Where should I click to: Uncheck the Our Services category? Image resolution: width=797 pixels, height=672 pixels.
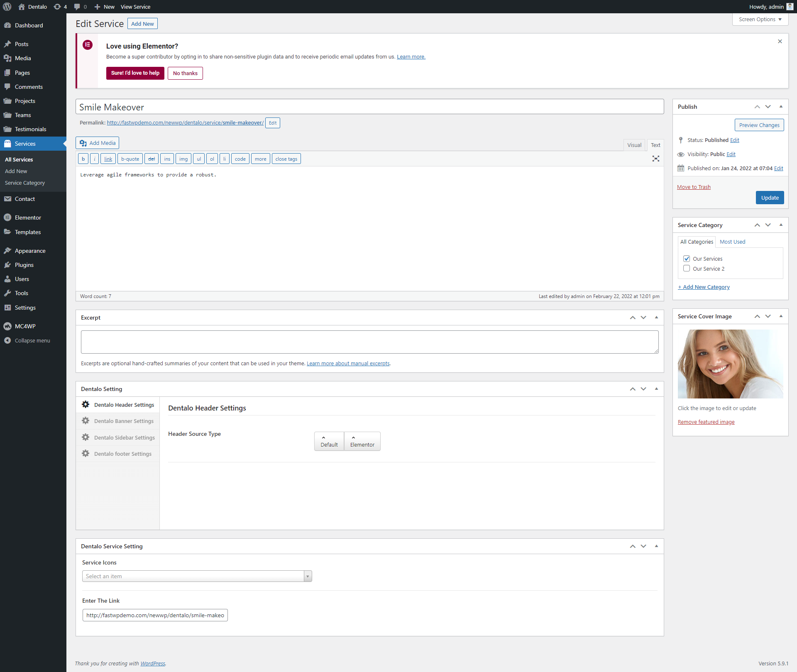click(x=687, y=259)
